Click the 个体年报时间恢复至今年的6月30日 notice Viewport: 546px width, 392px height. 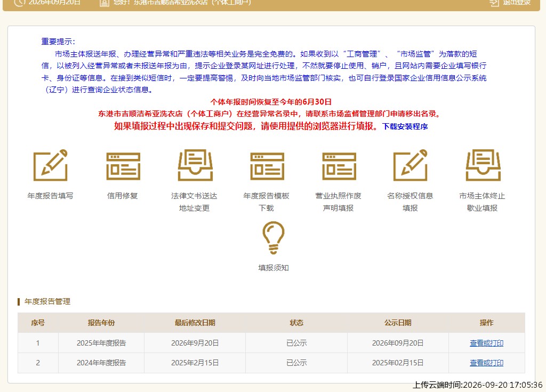271,102
